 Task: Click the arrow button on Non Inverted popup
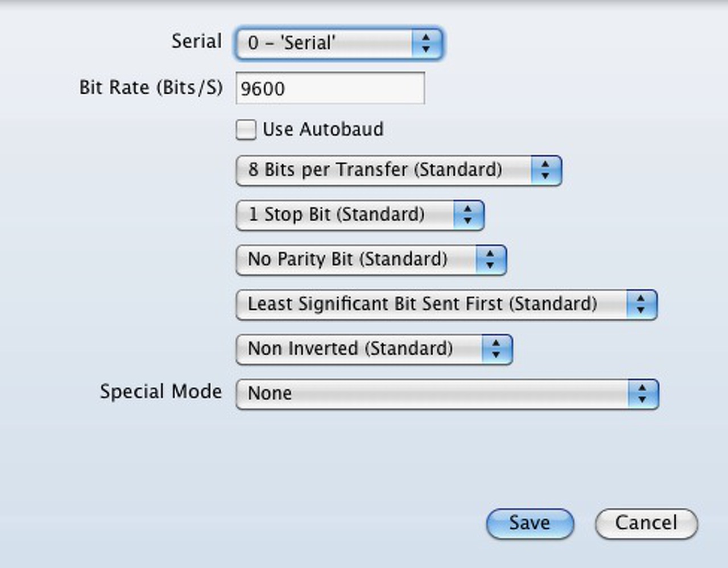coord(497,349)
